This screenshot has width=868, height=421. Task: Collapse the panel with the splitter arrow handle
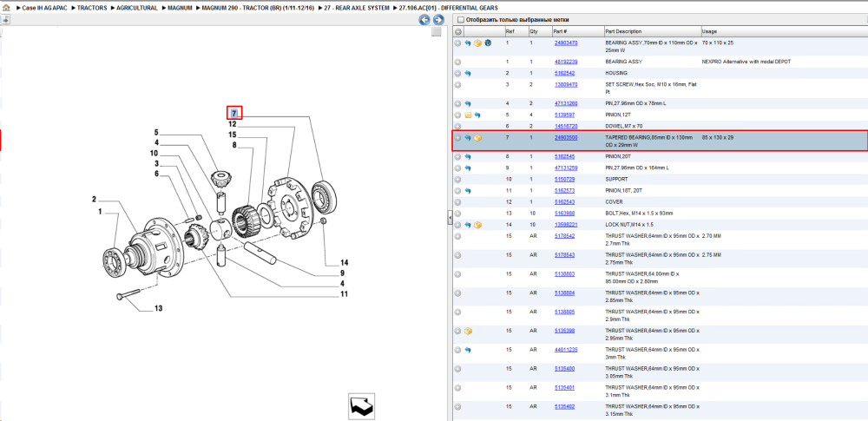point(450,220)
